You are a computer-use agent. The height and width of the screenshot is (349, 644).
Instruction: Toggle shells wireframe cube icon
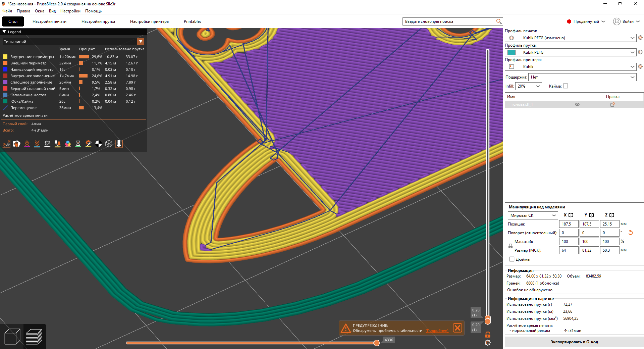point(109,144)
